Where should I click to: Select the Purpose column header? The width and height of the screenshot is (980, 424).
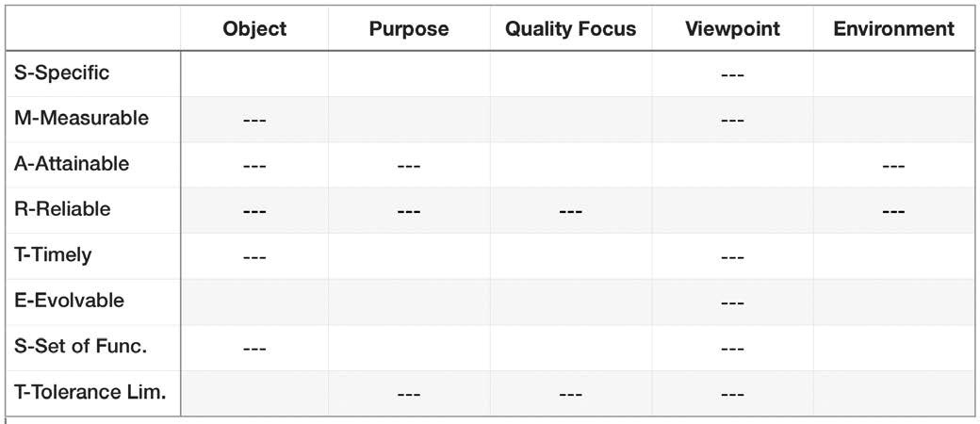(x=408, y=29)
